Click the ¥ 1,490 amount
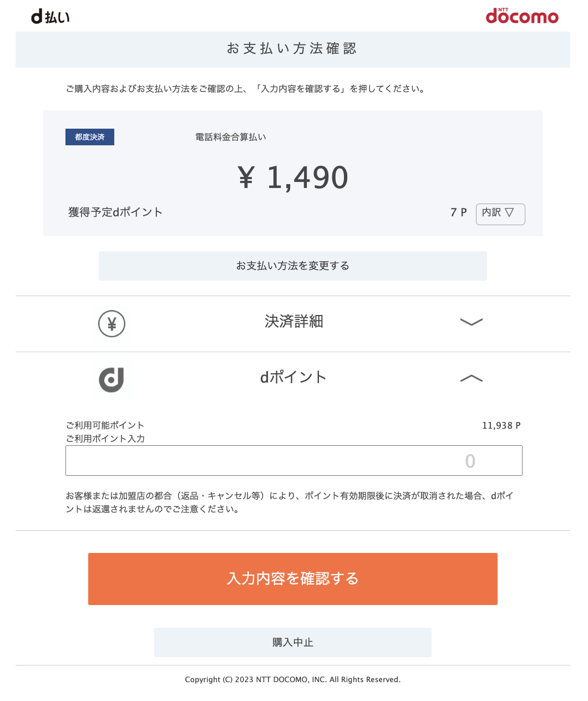The width and height of the screenshot is (588, 701). (293, 177)
